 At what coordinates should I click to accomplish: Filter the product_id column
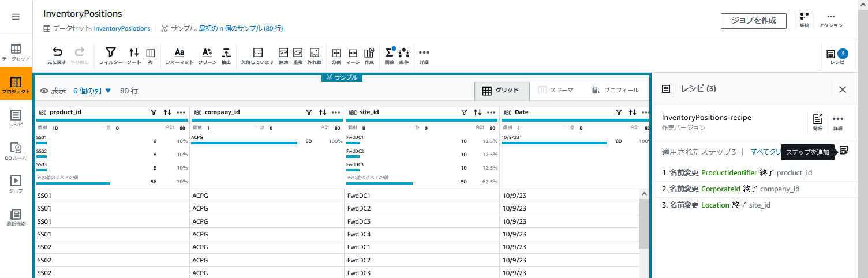point(154,112)
